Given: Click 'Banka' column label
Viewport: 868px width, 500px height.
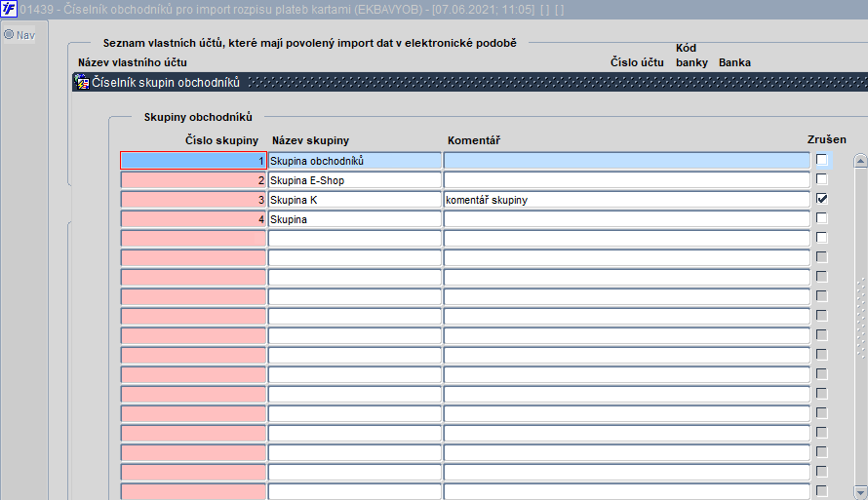Looking at the screenshot, I should tap(734, 62).
